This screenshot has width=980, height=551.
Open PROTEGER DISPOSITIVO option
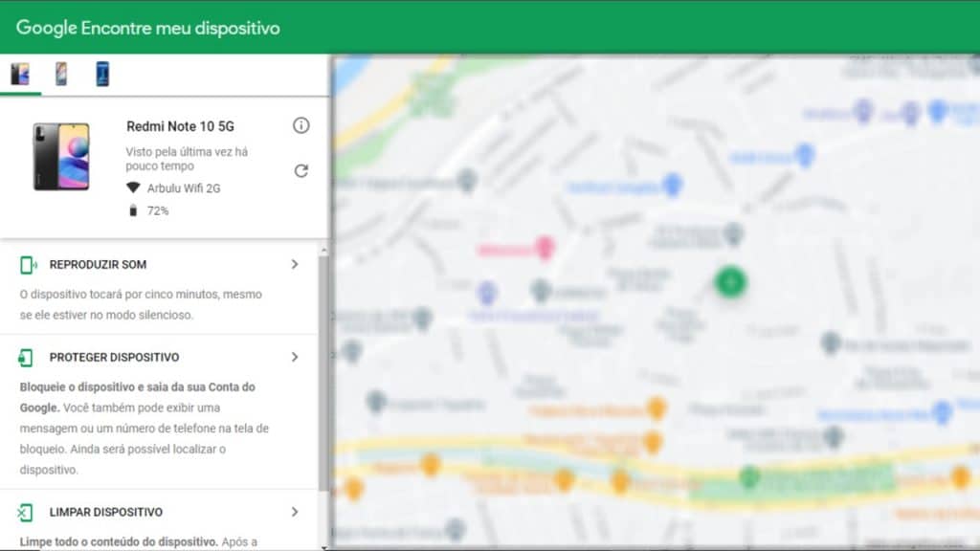click(115, 358)
